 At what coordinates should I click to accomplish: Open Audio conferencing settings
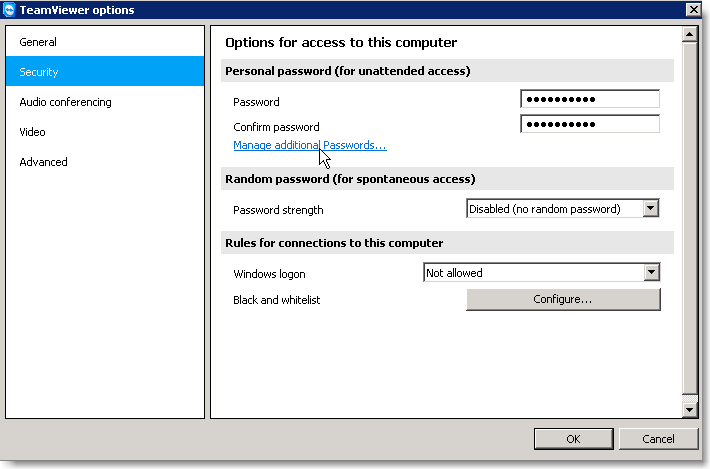tap(105, 102)
